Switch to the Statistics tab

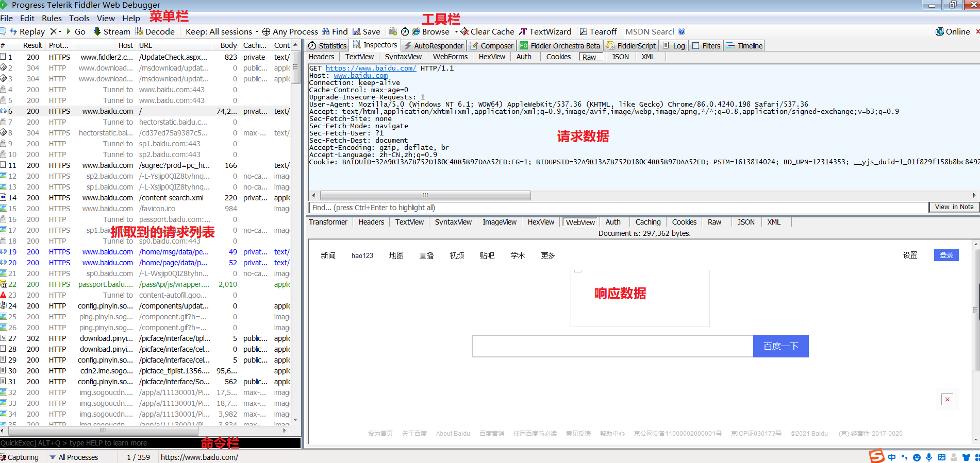point(327,45)
